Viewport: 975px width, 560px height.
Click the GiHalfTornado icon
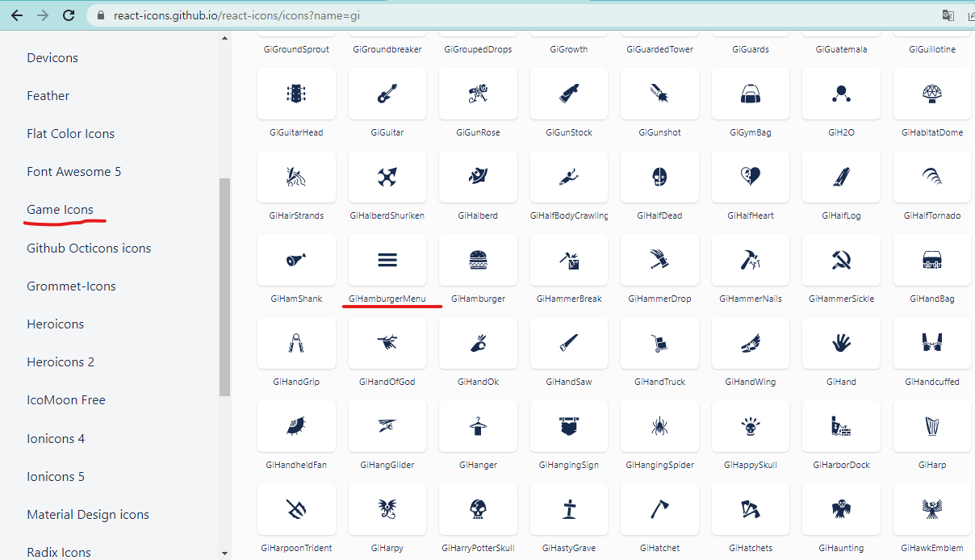(x=932, y=177)
